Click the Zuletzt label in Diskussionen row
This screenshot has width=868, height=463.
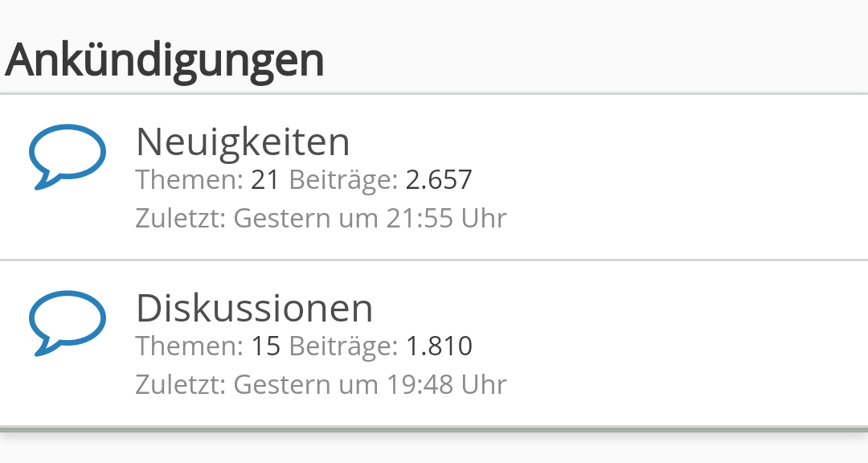coord(181,384)
